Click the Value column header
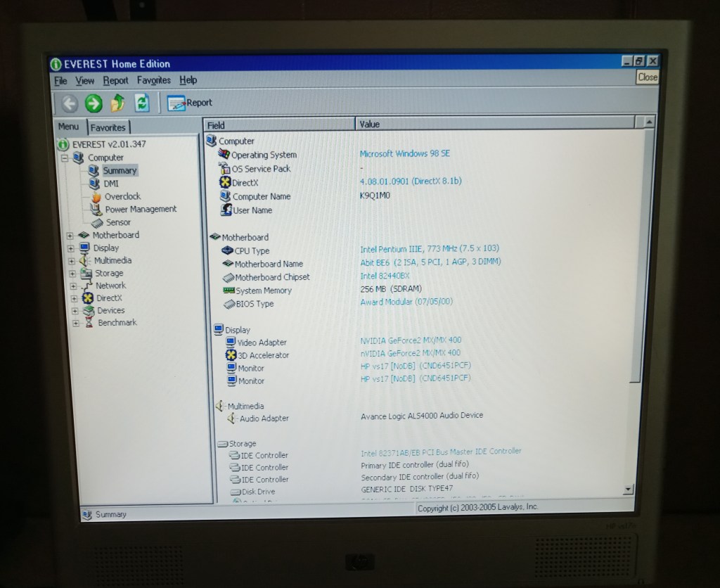 tap(370, 124)
